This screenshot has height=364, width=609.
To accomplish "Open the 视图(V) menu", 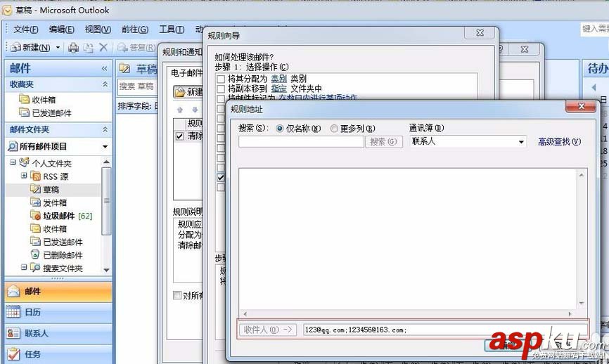I will coord(98,30).
